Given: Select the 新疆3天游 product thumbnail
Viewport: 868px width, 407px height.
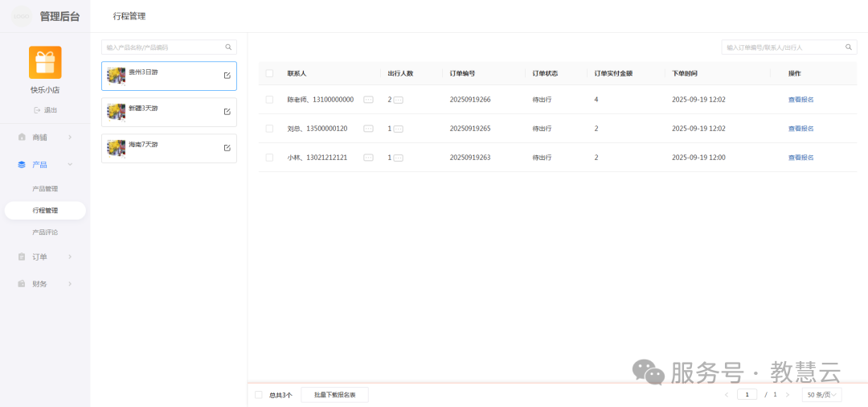Looking at the screenshot, I should 116,112.
